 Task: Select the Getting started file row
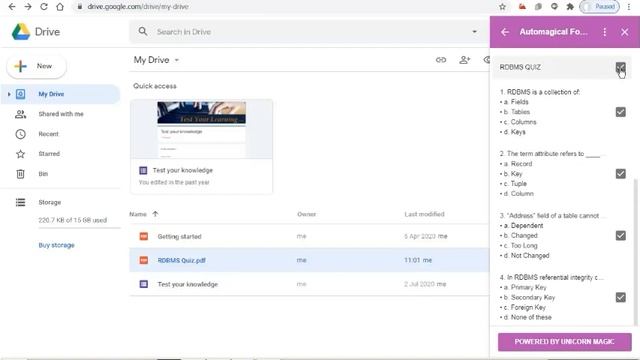[309, 236]
